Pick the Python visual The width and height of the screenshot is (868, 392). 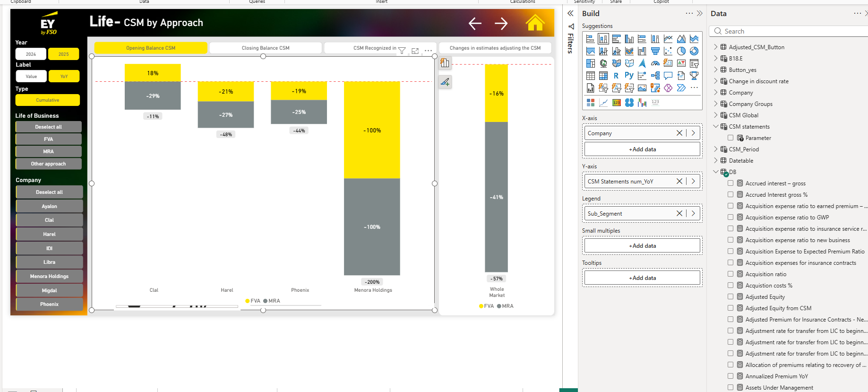[629, 76]
